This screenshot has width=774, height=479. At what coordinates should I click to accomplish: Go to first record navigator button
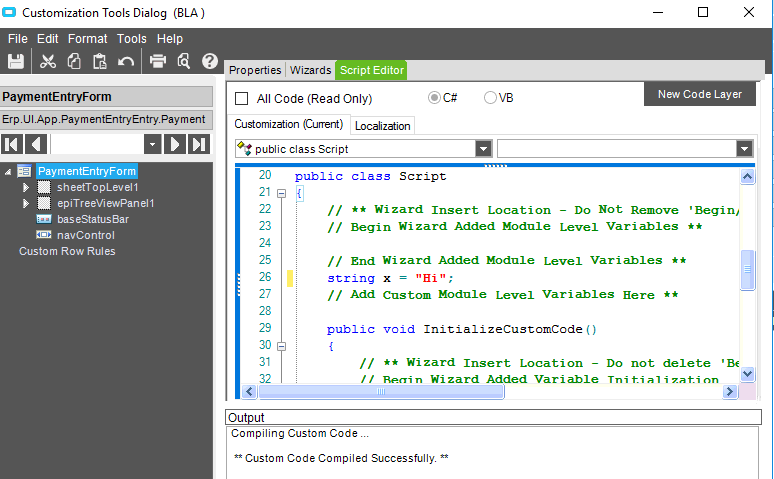click(x=12, y=145)
